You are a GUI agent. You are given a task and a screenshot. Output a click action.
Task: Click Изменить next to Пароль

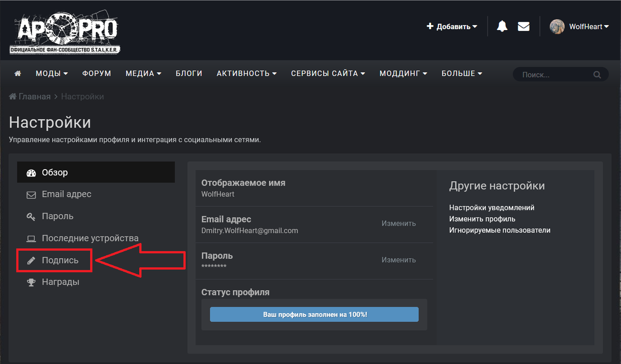399,260
